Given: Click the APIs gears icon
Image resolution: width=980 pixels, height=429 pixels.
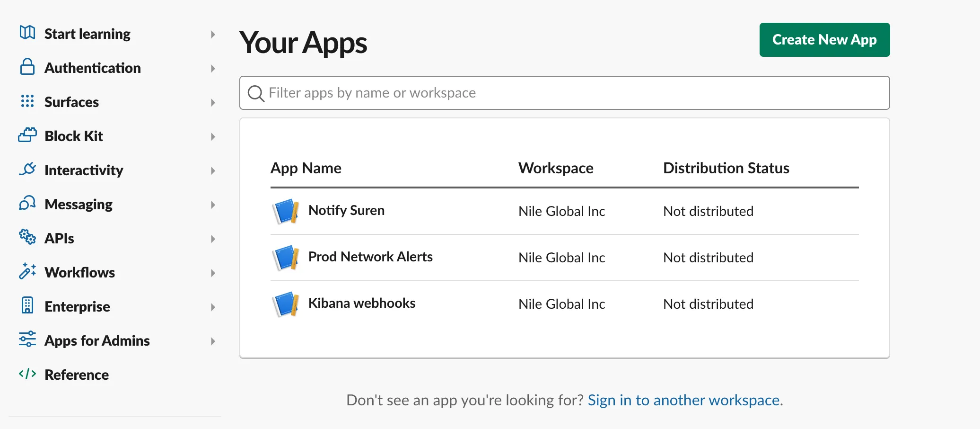Looking at the screenshot, I should tap(27, 237).
